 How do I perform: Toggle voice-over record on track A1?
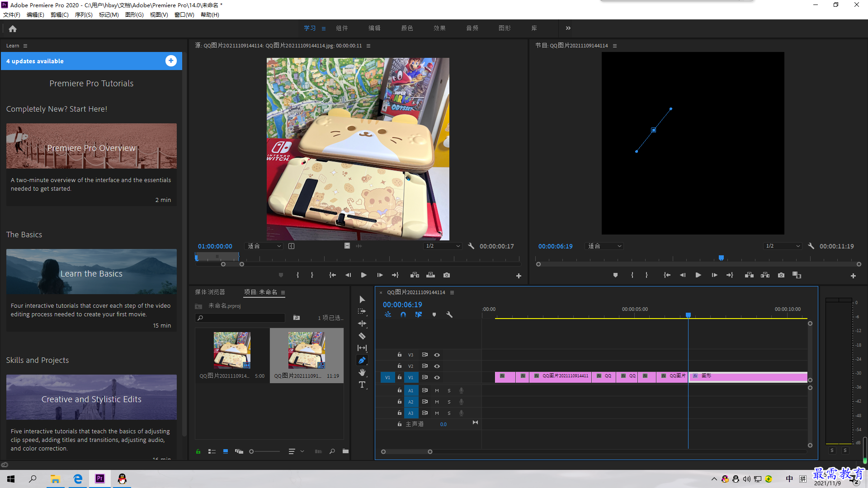coord(461,390)
